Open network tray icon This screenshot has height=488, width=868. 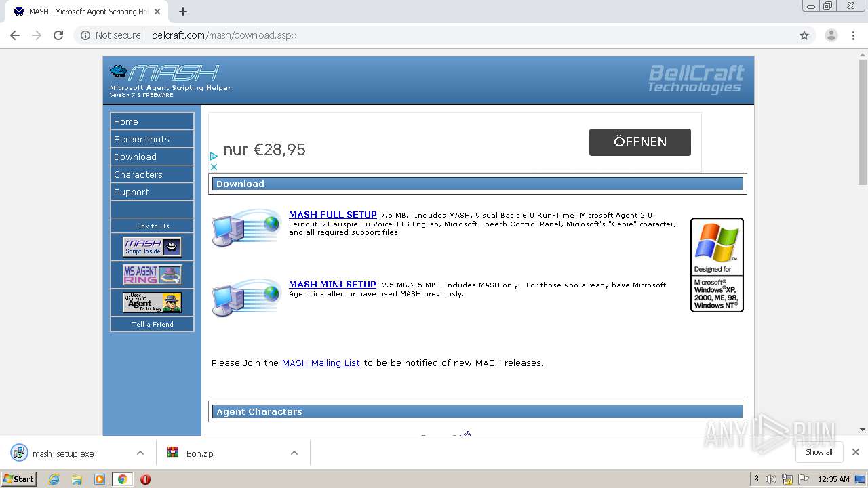click(787, 479)
